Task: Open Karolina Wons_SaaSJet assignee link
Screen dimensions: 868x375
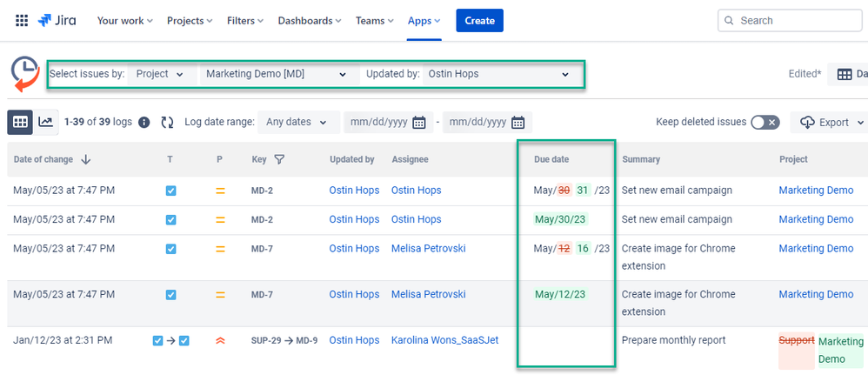Action: pos(445,341)
